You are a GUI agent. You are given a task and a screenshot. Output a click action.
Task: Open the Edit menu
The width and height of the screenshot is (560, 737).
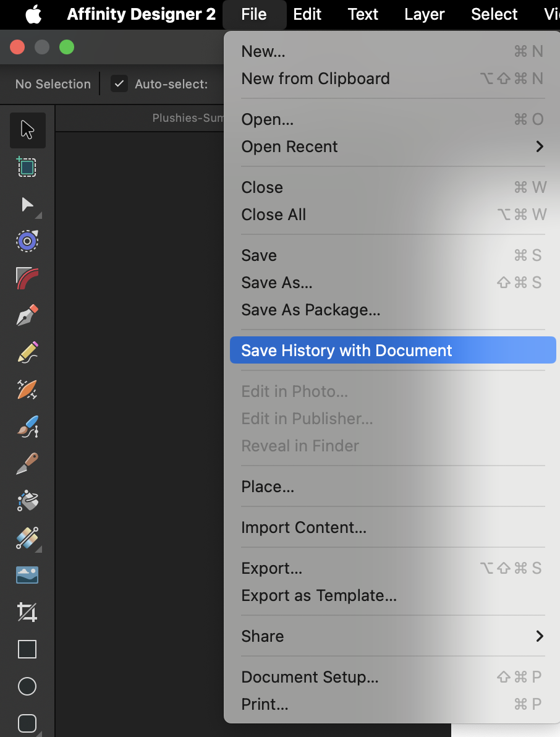click(307, 14)
